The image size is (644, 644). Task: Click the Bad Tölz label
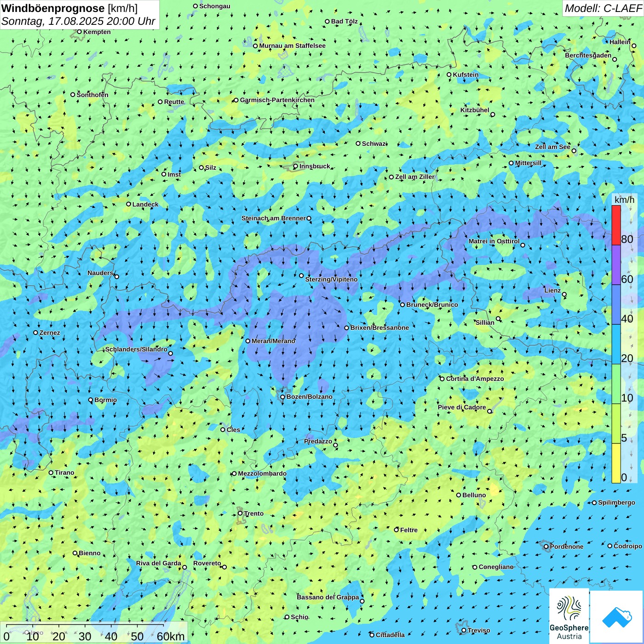345,21
